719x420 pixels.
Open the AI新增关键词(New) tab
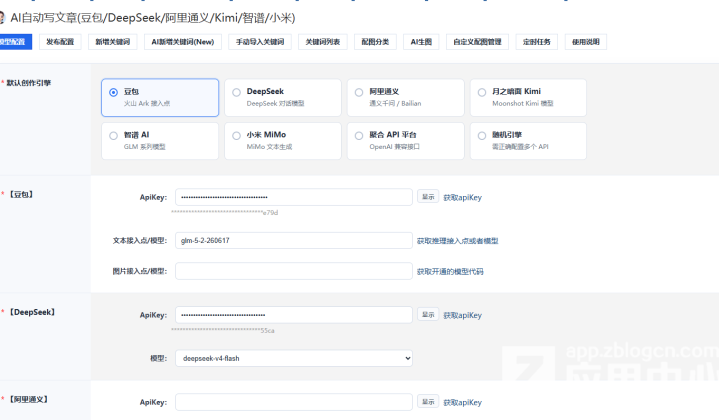pyautogui.click(x=183, y=42)
